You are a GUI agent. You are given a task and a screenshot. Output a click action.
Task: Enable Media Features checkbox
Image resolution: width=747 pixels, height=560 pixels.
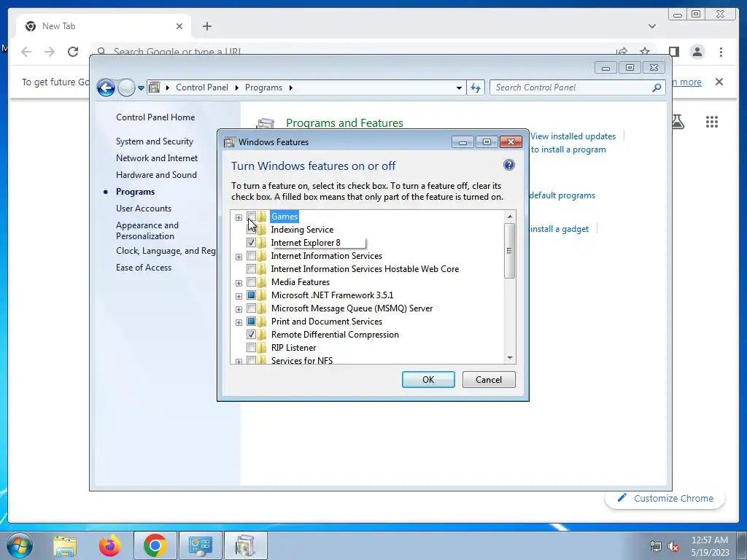pos(251,282)
